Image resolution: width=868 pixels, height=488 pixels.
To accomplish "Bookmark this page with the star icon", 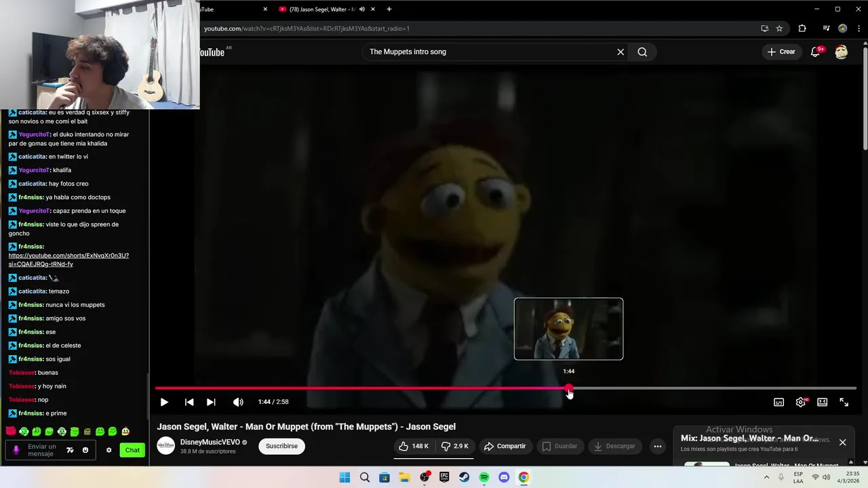I will pos(779,28).
